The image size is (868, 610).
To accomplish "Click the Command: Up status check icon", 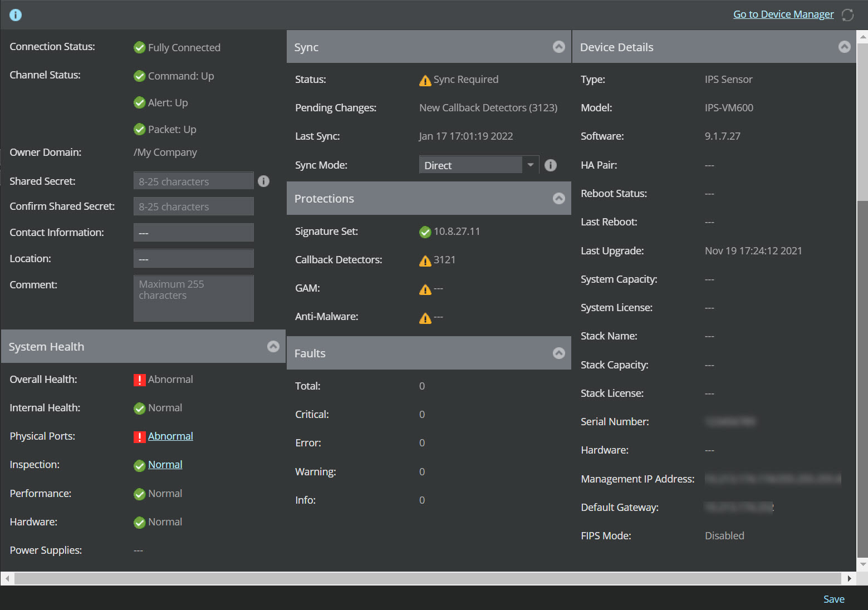I will point(140,76).
